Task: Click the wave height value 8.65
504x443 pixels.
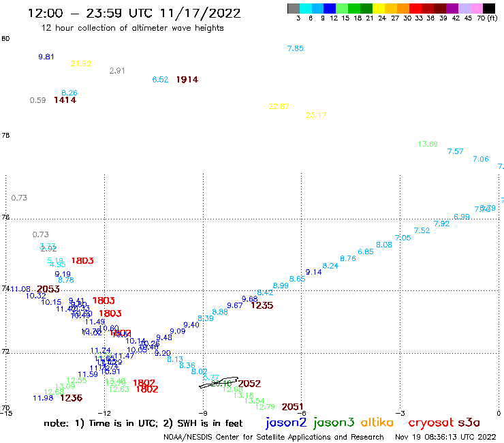Action: pos(297,279)
